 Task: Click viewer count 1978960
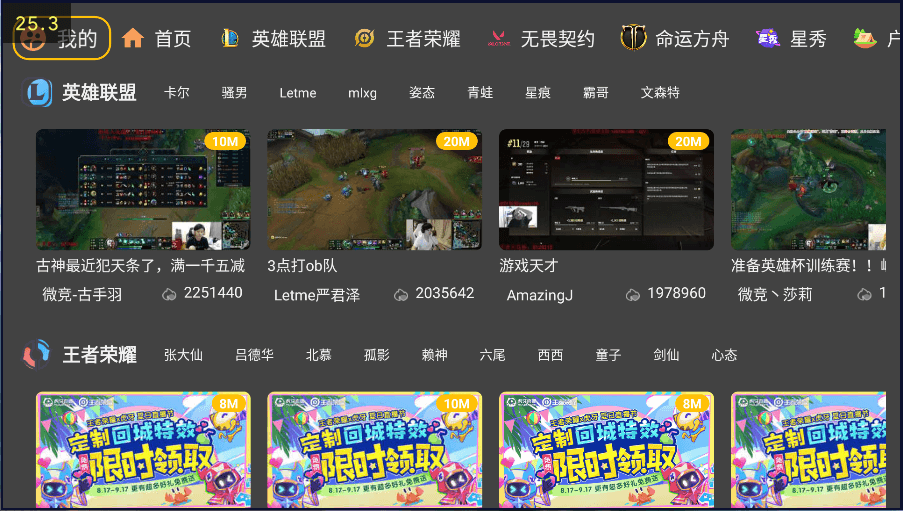pyautogui.click(x=677, y=293)
